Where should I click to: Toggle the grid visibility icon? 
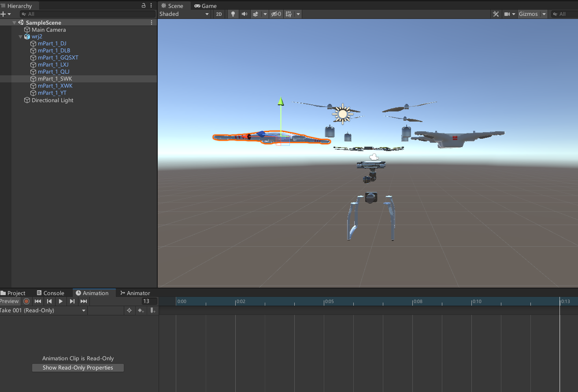point(289,14)
